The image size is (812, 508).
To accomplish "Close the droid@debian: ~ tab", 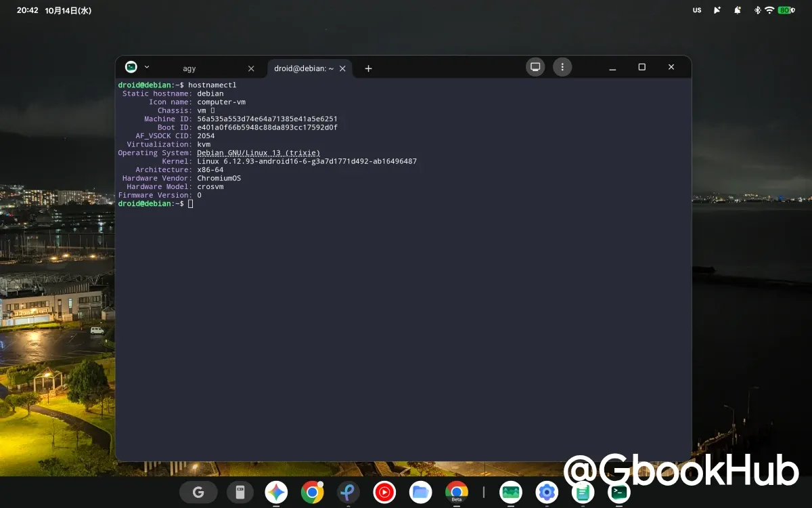I will (343, 68).
